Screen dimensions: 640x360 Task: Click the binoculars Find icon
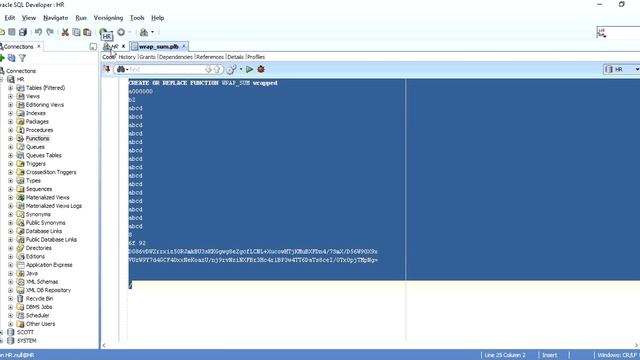(x=121, y=69)
